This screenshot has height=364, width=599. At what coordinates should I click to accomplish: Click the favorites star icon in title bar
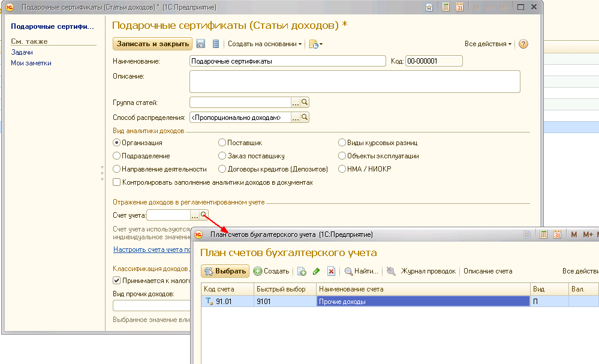[x=429, y=7]
